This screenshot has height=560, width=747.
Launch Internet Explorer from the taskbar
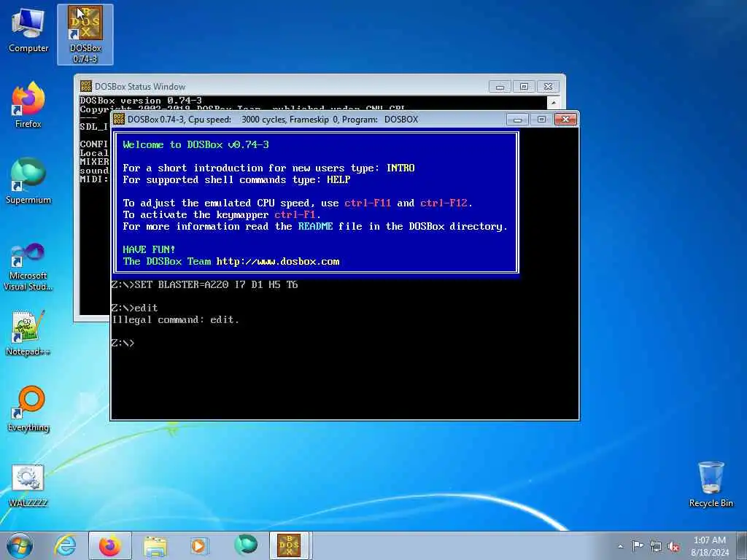65,545
